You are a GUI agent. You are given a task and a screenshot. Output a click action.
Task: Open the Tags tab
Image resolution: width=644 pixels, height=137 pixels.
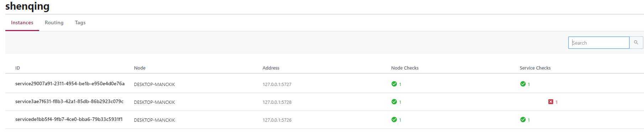pos(80,22)
